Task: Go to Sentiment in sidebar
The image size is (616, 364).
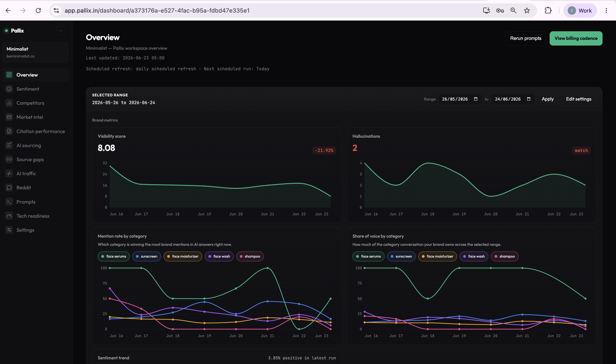Action: (x=35, y=89)
